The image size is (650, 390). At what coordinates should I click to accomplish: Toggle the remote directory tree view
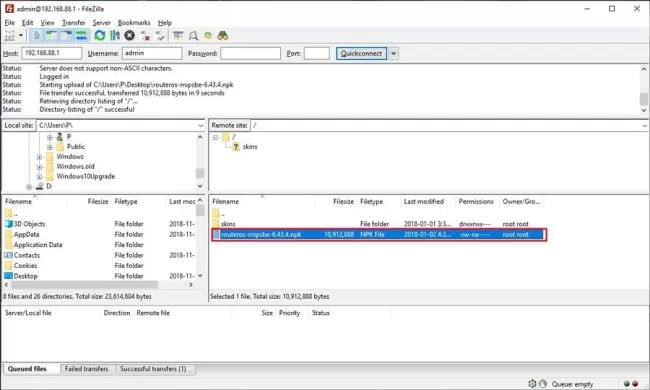[x=66, y=36]
